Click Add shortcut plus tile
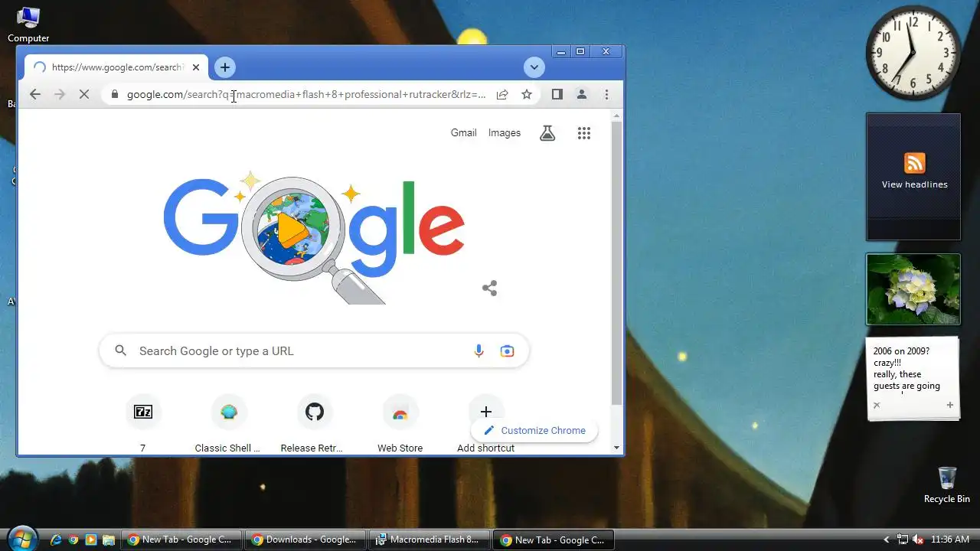 pos(485,412)
